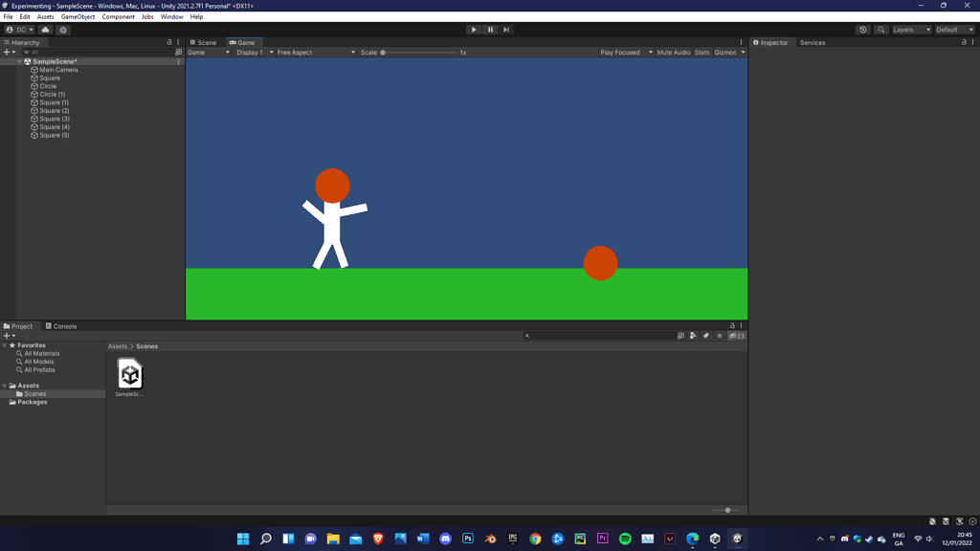The width and height of the screenshot is (980, 551).
Task: Toggle Play Focused in Game view
Action: click(622, 53)
